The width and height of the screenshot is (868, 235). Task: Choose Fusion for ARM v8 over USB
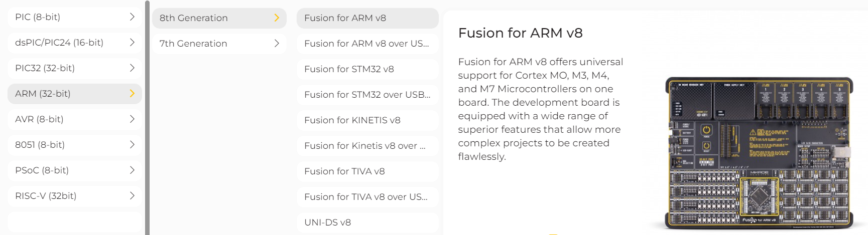coord(367,44)
